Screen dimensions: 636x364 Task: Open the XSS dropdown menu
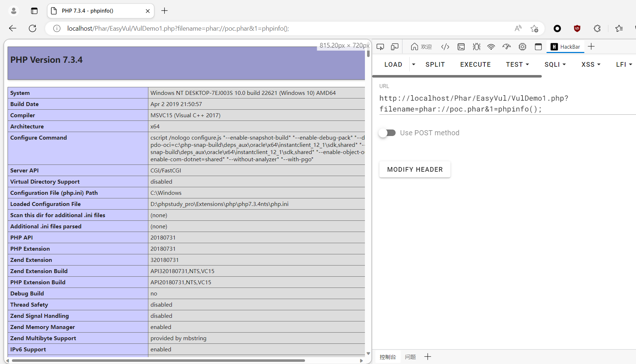tap(591, 65)
